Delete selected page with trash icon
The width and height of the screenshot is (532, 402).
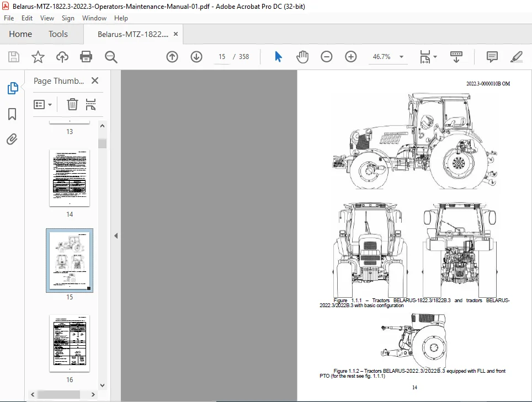72,104
